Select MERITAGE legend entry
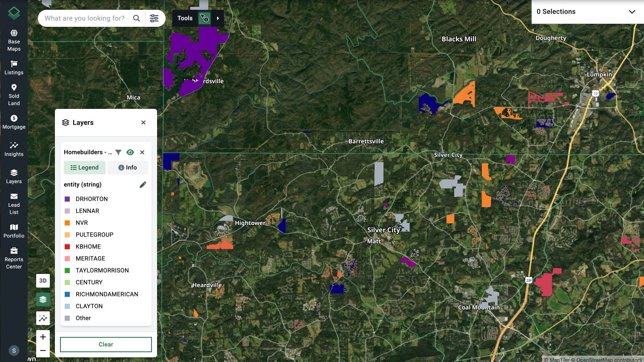This screenshot has height=362, width=644. [x=90, y=259]
